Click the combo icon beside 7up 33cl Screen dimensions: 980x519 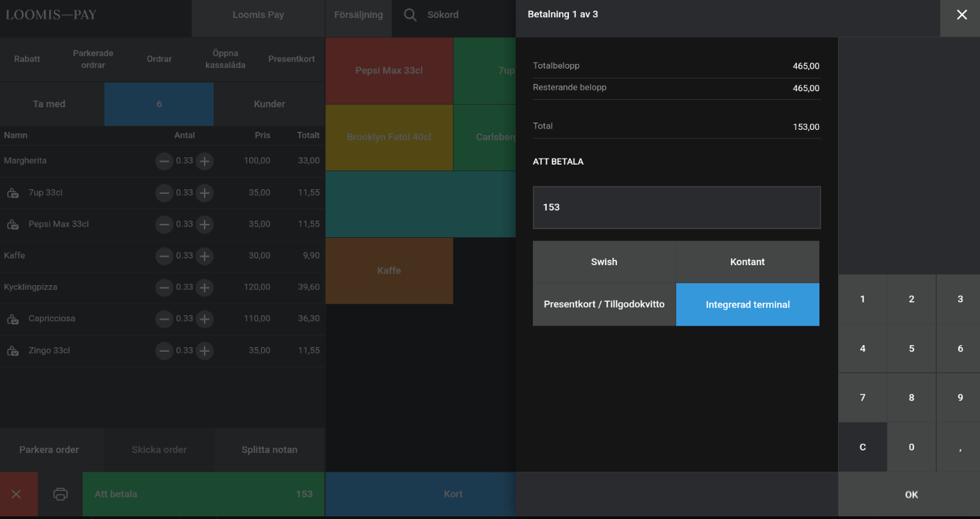click(x=13, y=193)
